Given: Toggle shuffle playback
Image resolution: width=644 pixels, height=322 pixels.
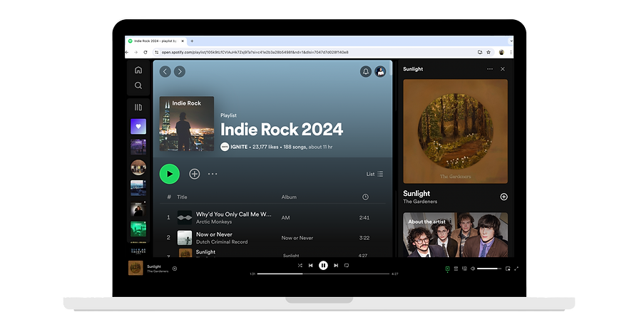Looking at the screenshot, I should 300,266.
